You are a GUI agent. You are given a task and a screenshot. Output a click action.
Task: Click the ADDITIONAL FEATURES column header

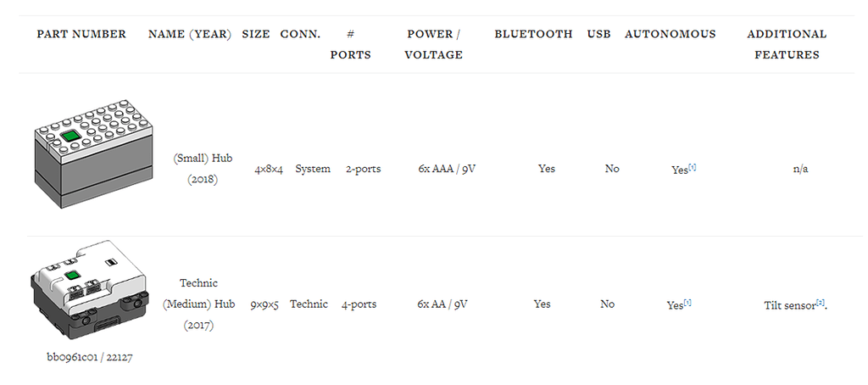pos(787,45)
